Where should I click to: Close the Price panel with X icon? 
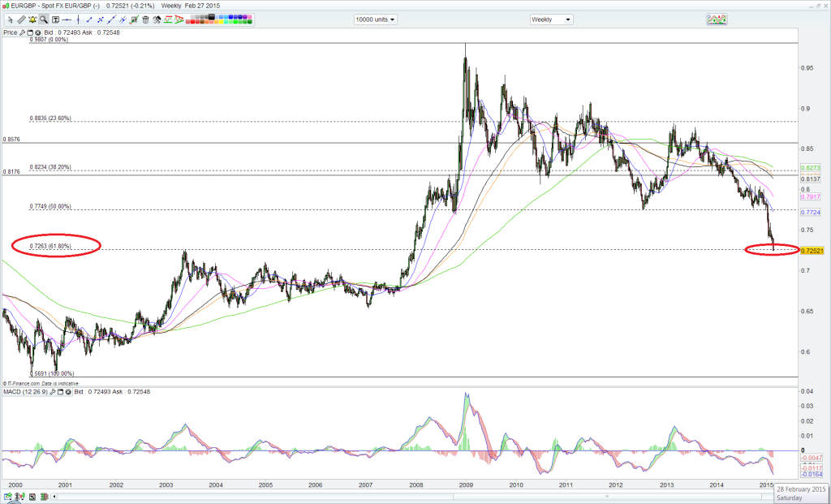[37, 32]
